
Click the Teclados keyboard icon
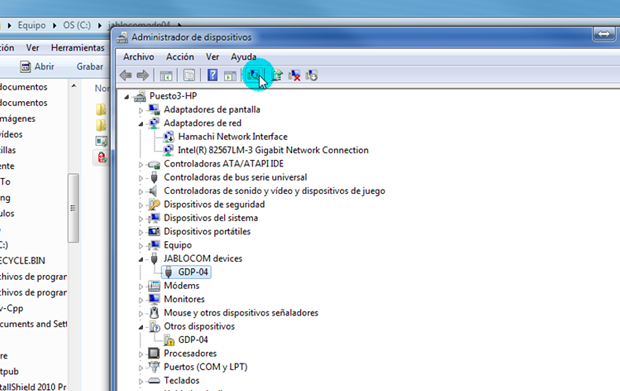click(x=154, y=381)
